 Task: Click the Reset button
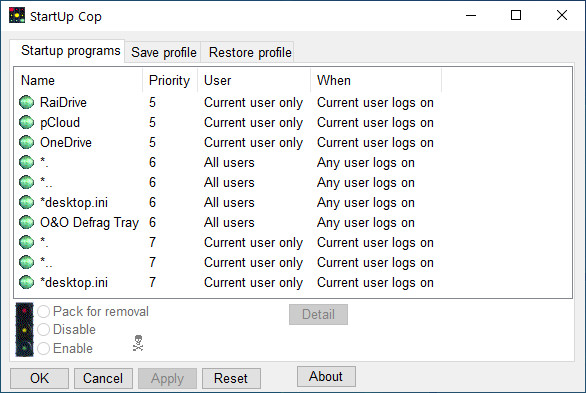point(231,378)
